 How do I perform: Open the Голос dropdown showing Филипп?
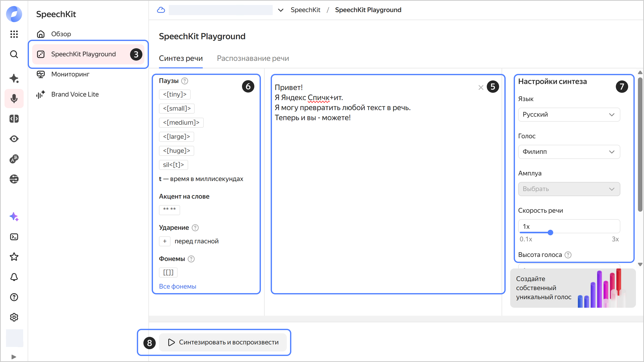click(569, 152)
